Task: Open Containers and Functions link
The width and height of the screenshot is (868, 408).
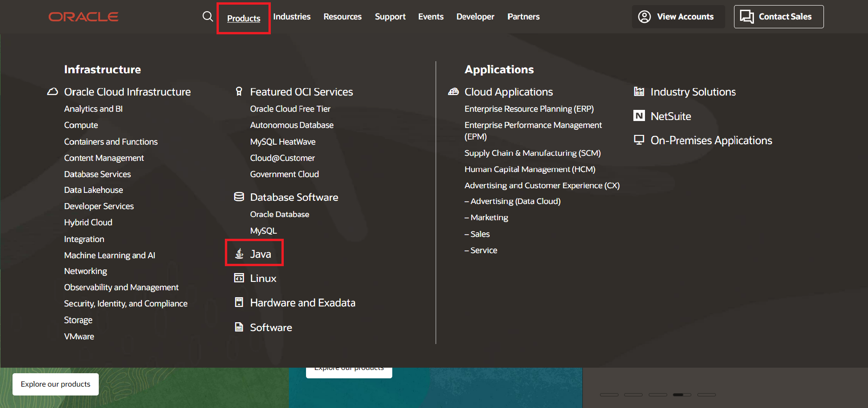Action: point(111,142)
